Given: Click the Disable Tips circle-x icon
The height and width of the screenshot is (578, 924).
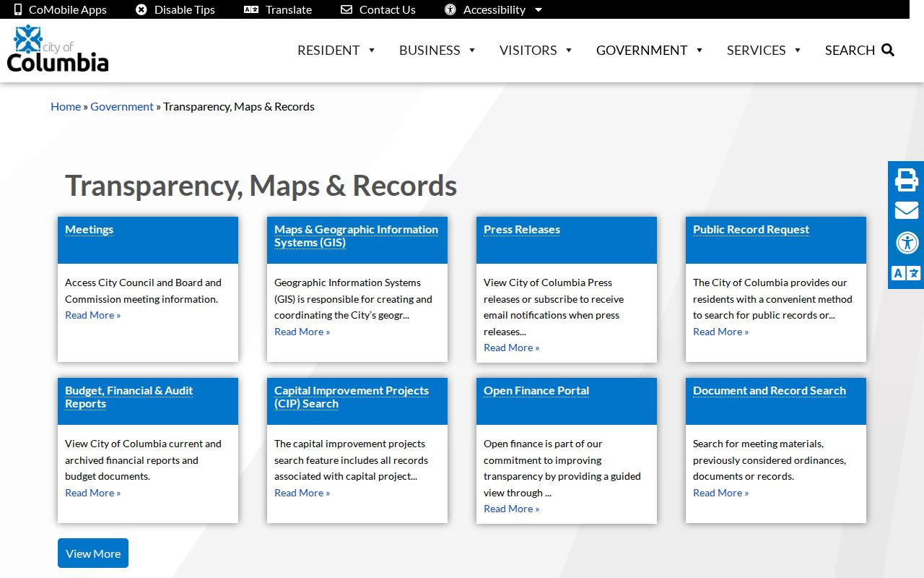Looking at the screenshot, I should pyautogui.click(x=141, y=9).
